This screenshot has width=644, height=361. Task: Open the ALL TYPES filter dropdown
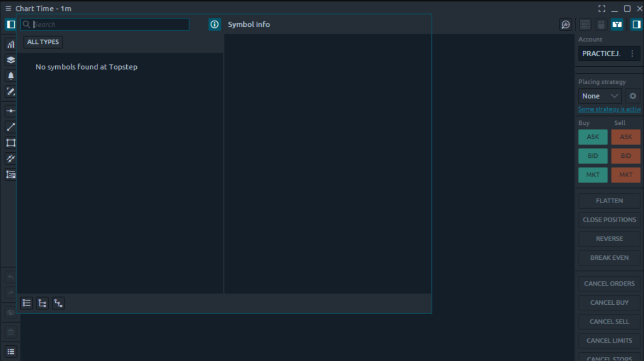(43, 42)
